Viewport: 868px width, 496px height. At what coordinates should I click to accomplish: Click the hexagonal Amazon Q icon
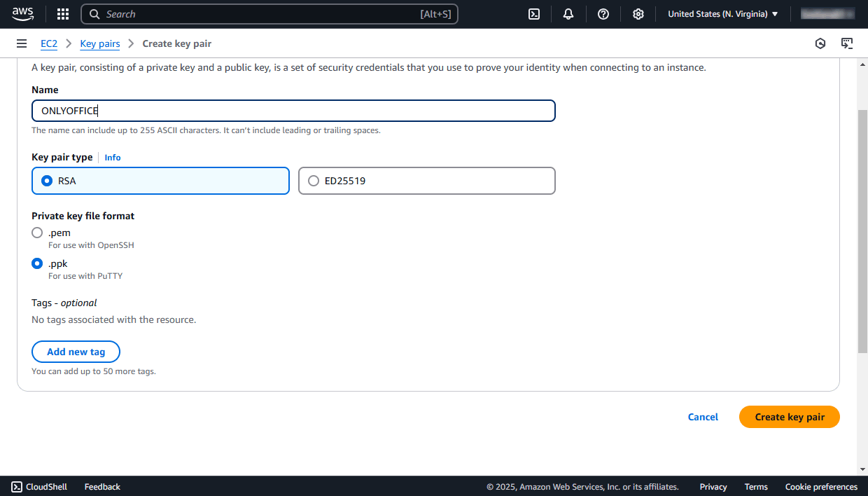820,43
